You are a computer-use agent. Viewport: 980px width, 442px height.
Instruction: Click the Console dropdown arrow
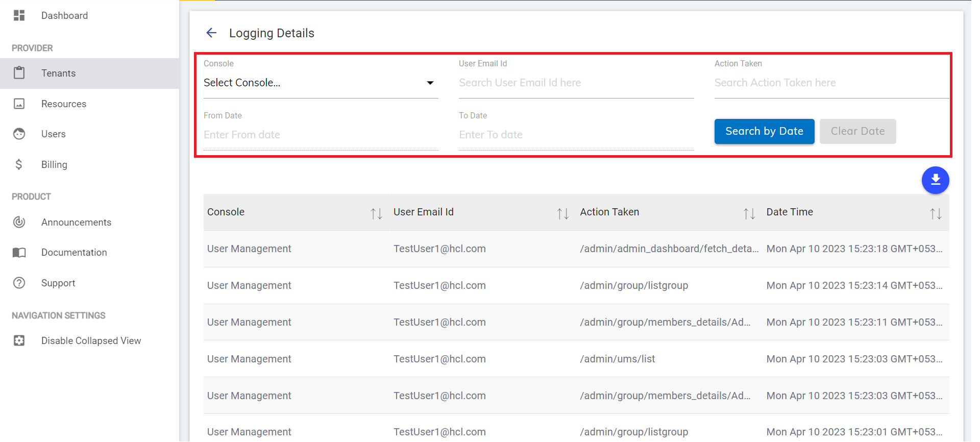pyautogui.click(x=430, y=83)
